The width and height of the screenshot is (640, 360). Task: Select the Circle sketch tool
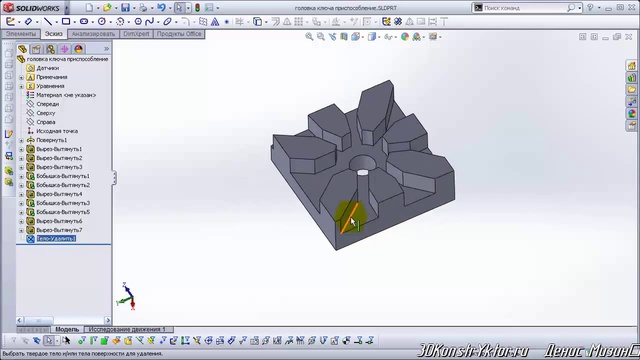click(102, 22)
